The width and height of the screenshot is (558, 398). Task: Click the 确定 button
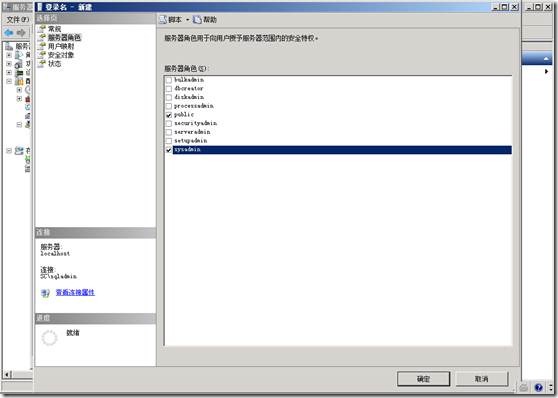coord(423,379)
